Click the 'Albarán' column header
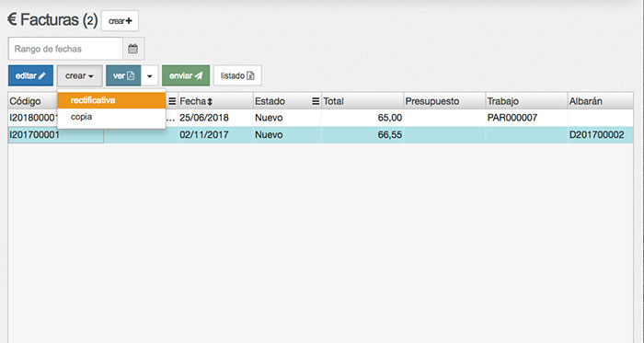 [x=601, y=101]
